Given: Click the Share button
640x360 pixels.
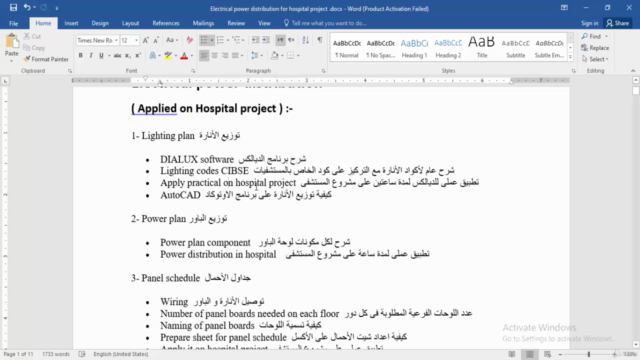Looking at the screenshot, I should (x=618, y=23).
